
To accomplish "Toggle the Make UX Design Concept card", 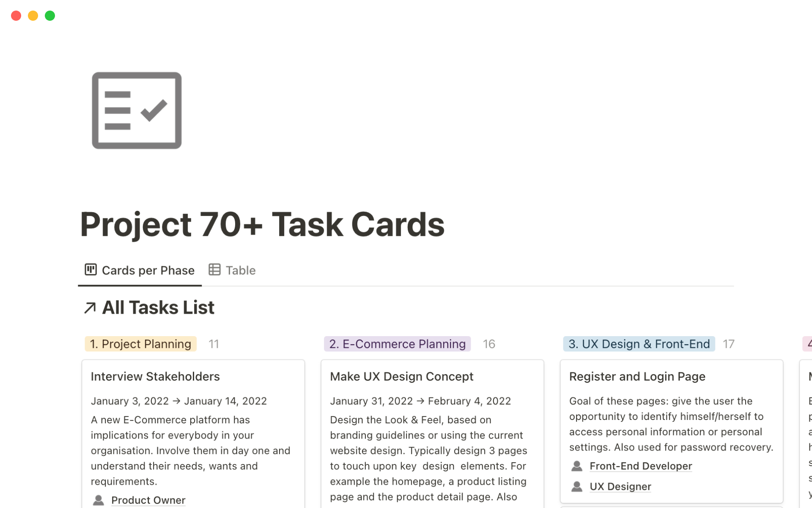I will click(401, 376).
